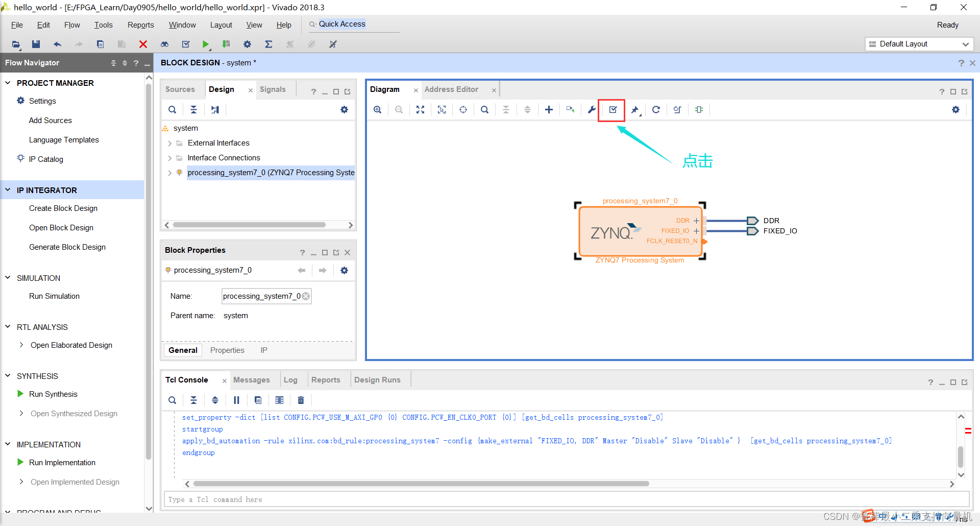Click the Design panel horizontal scrollbar
Viewport: 980px width, 526px height.
249,225
